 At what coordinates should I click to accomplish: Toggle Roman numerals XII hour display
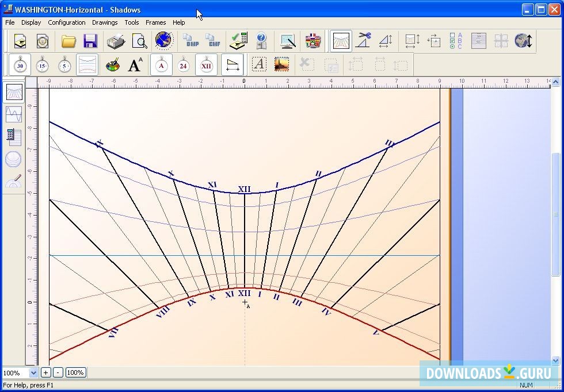(x=206, y=66)
